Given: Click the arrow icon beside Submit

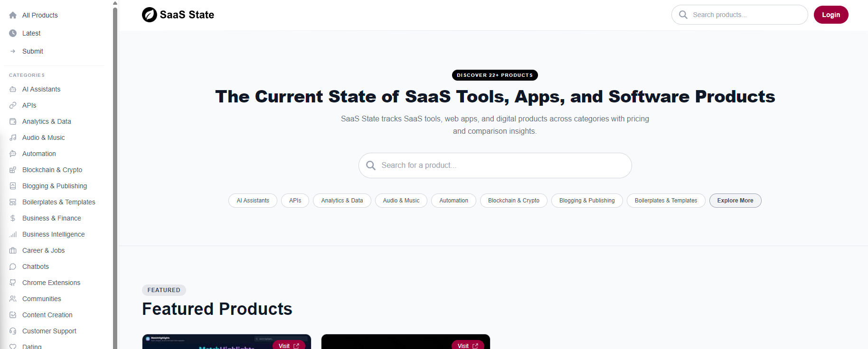Looking at the screenshot, I should [13, 51].
